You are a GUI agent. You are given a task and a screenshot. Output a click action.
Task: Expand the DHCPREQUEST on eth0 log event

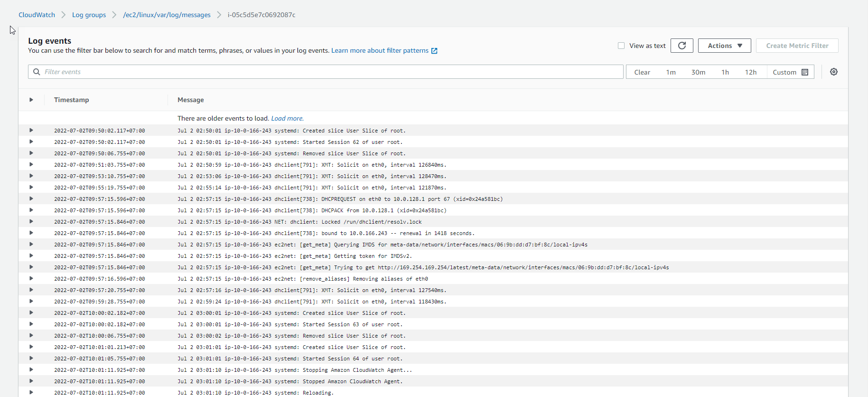31,199
